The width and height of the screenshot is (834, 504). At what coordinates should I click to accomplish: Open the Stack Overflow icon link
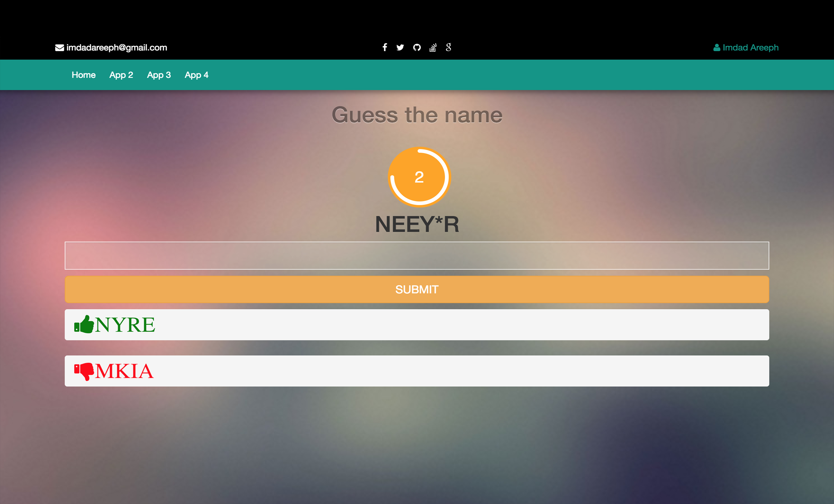point(433,47)
